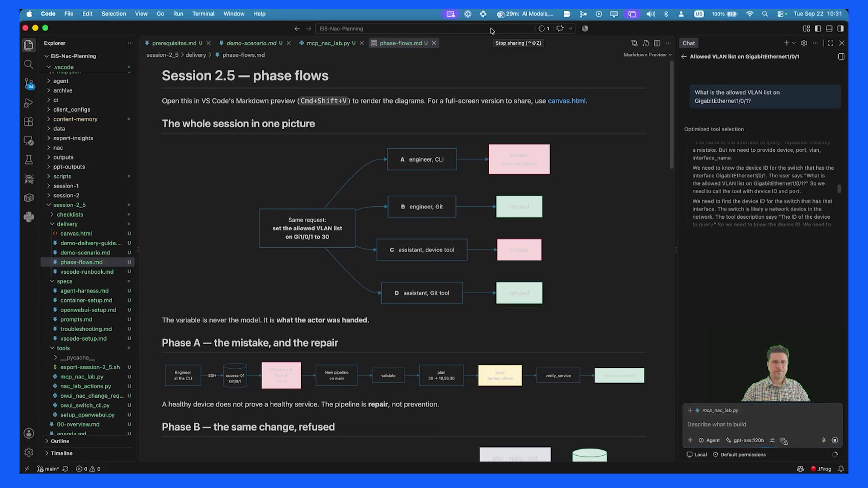Click the voice microphone icon in chat input
868x488 pixels.
823,440
